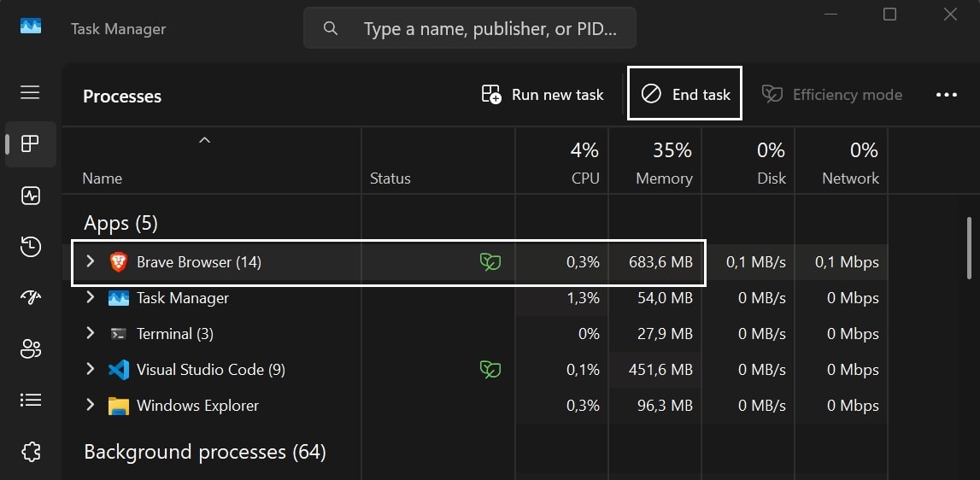Open the Startup apps page in sidebar
980x480 pixels.
pyautogui.click(x=30, y=297)
